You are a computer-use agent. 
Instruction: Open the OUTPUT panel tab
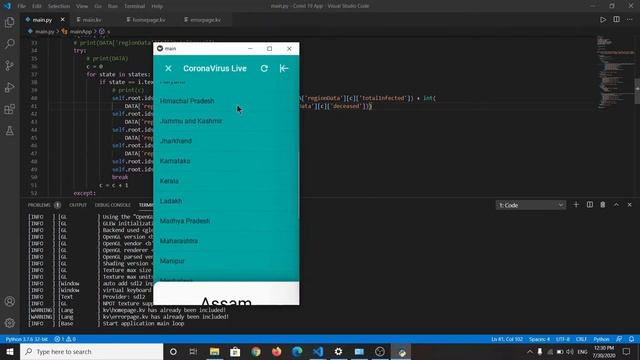click(78, 205)
